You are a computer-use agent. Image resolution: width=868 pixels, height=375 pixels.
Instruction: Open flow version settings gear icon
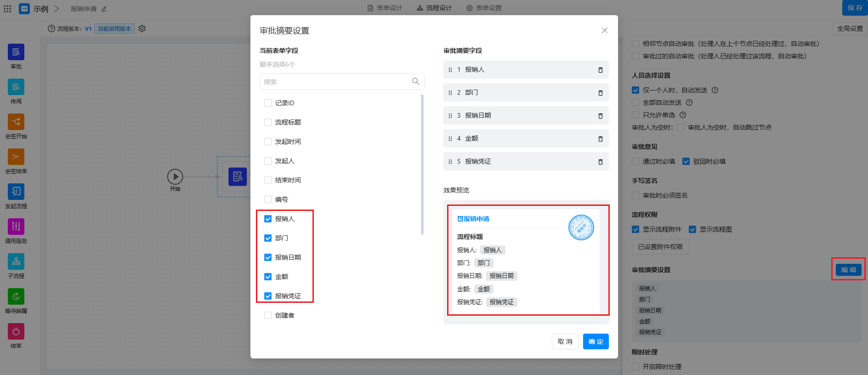142,28
